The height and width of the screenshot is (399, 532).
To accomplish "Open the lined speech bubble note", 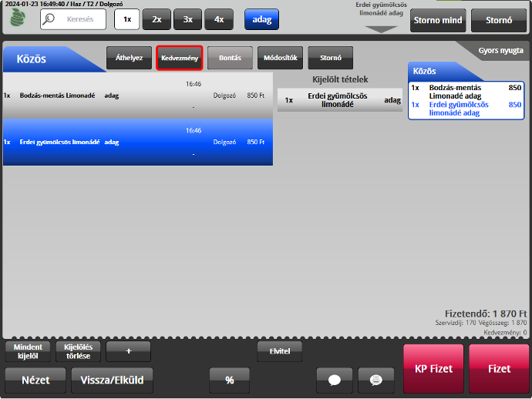I will [x=376, y=380].
